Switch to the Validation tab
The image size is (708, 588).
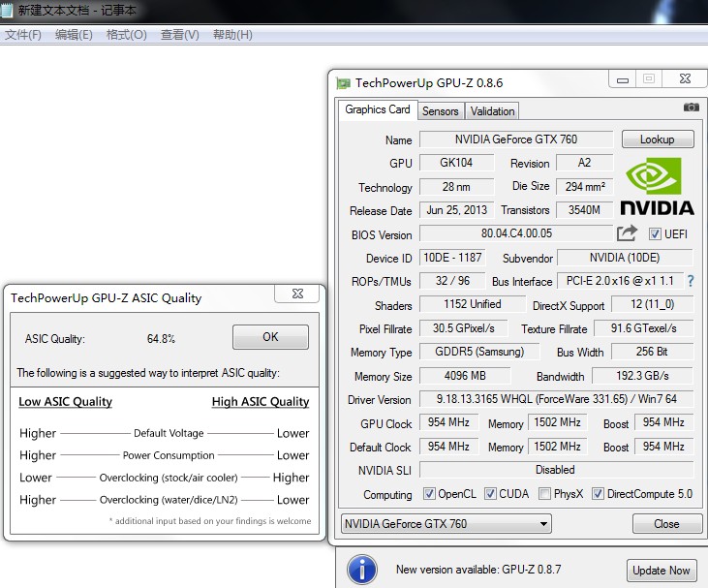coord(492,111)
